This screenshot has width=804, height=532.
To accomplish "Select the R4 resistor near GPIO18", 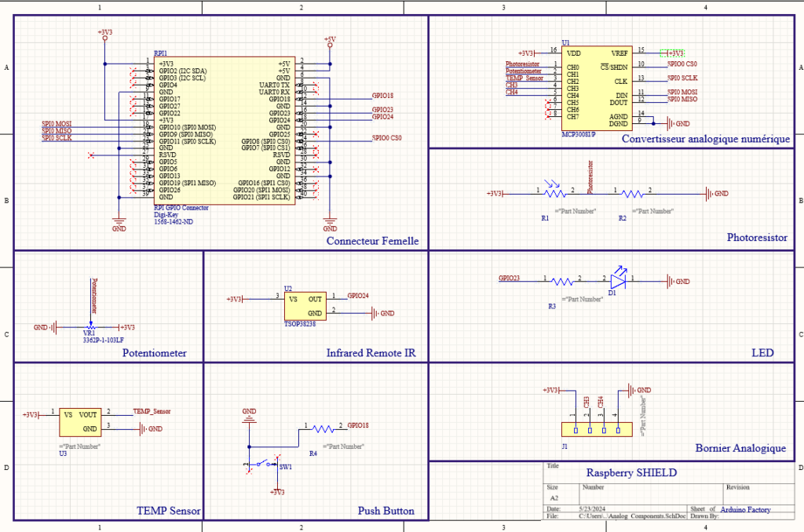I will point(323,429).
